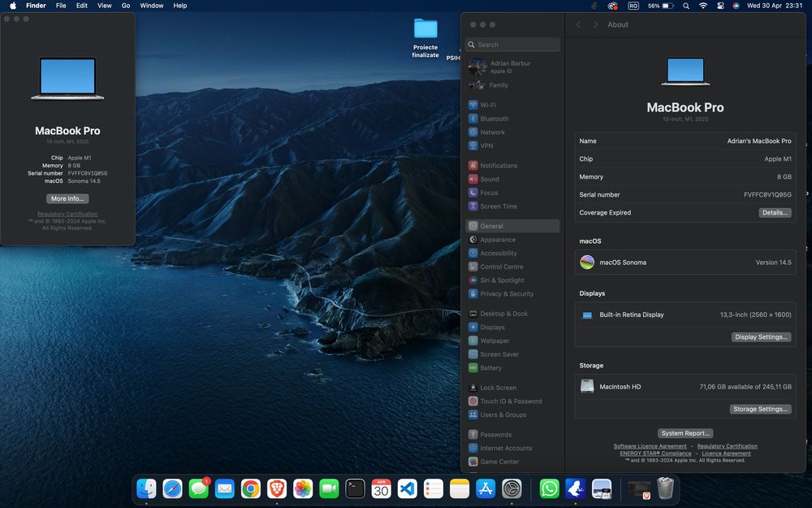Image resolution: width=812 pixels, height=508 pixels.
Task: Open Display Settings from the About pane
Action: tap(761, 337)
